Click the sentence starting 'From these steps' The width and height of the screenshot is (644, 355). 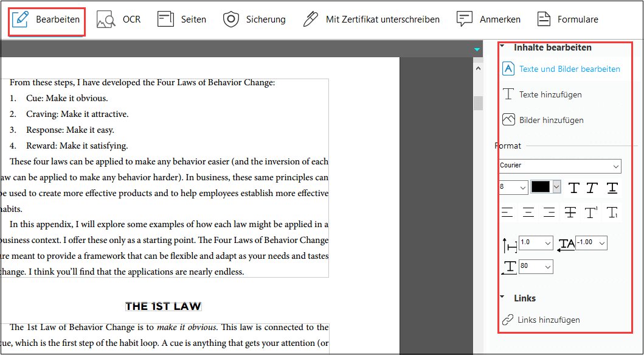click(x=142, y=82)
